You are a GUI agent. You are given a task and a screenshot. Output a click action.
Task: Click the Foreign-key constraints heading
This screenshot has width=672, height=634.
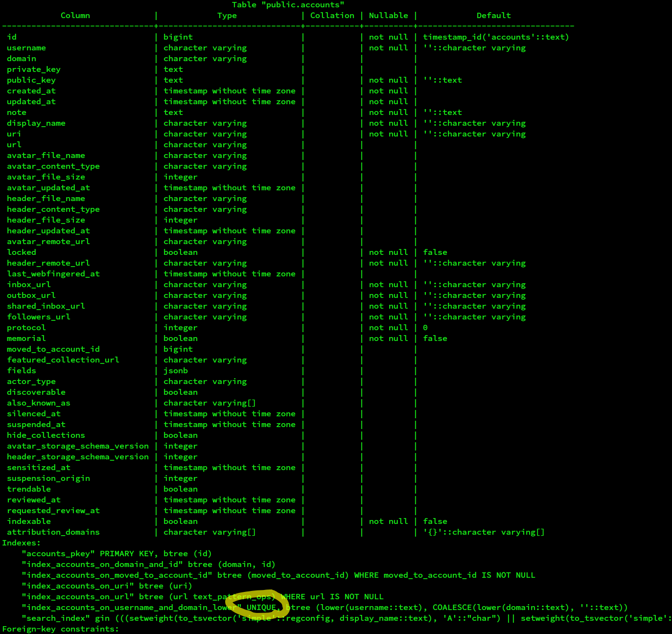coord(60,629)
